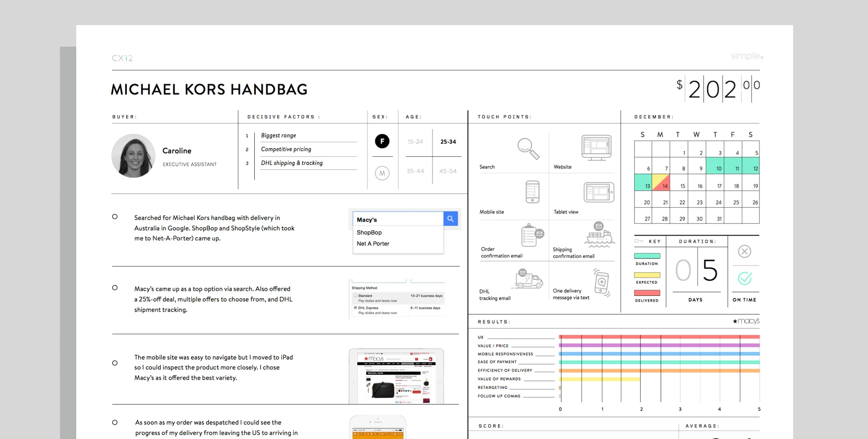The height and width of the screenshot is (439, 868).
Task: Click the '05' duration days counter
Action: coord(697,270)
